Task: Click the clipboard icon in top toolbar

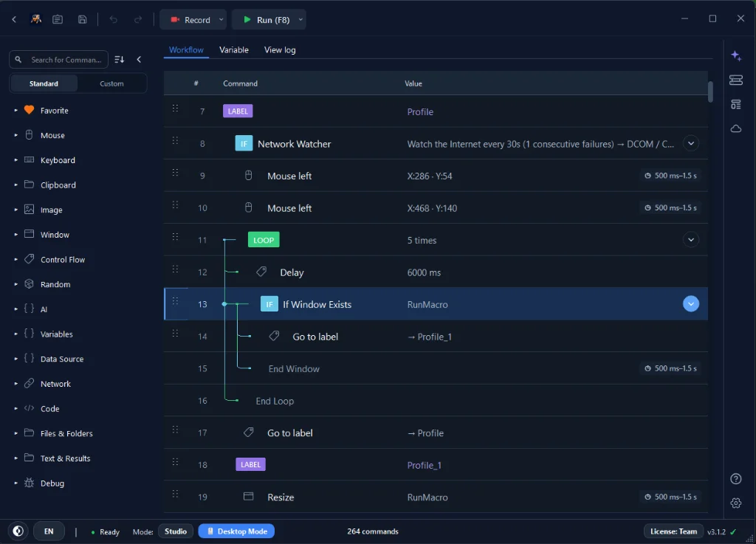Action: [x=58, y=20]
